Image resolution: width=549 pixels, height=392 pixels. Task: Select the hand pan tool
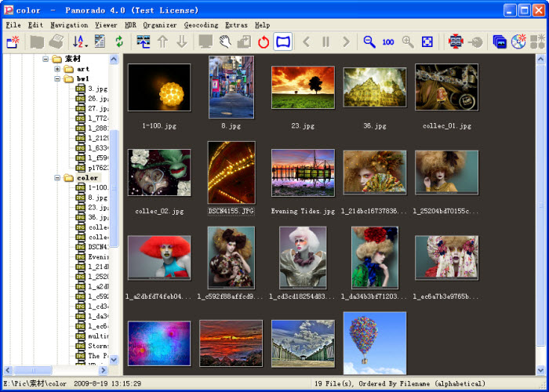[x=225, y=42]
